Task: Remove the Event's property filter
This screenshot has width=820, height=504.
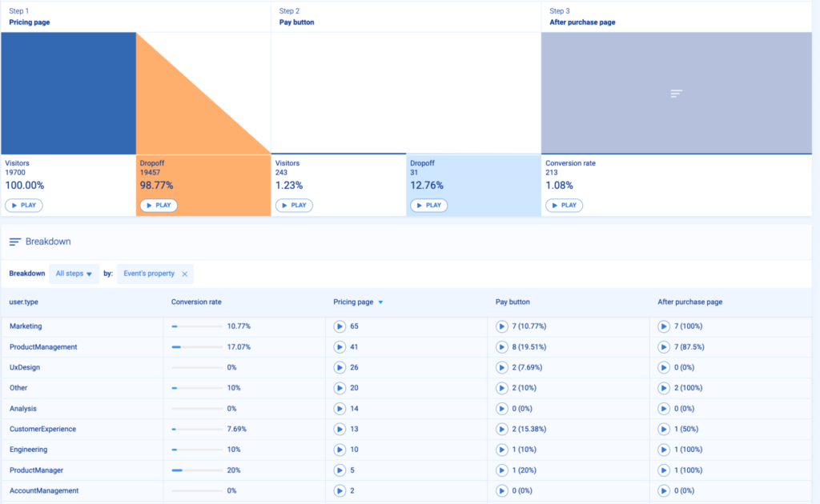Action: click(185, 274)
